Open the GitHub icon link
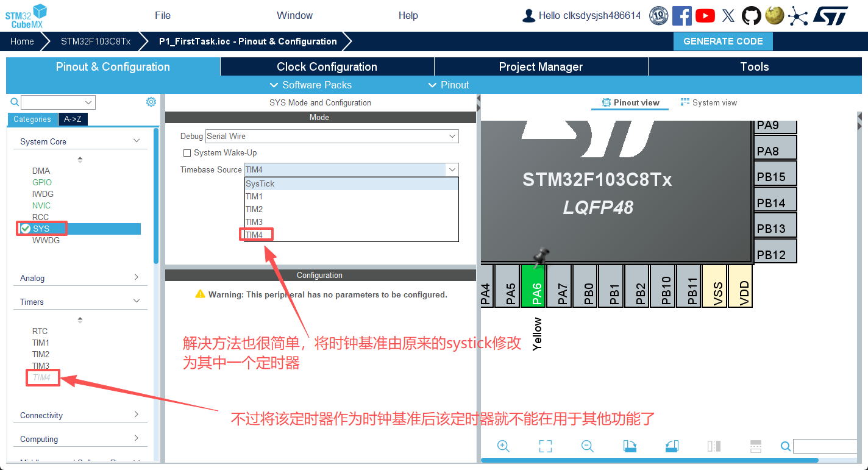The height and width of the screenshot is (470, 868). [x=752, y=16]
